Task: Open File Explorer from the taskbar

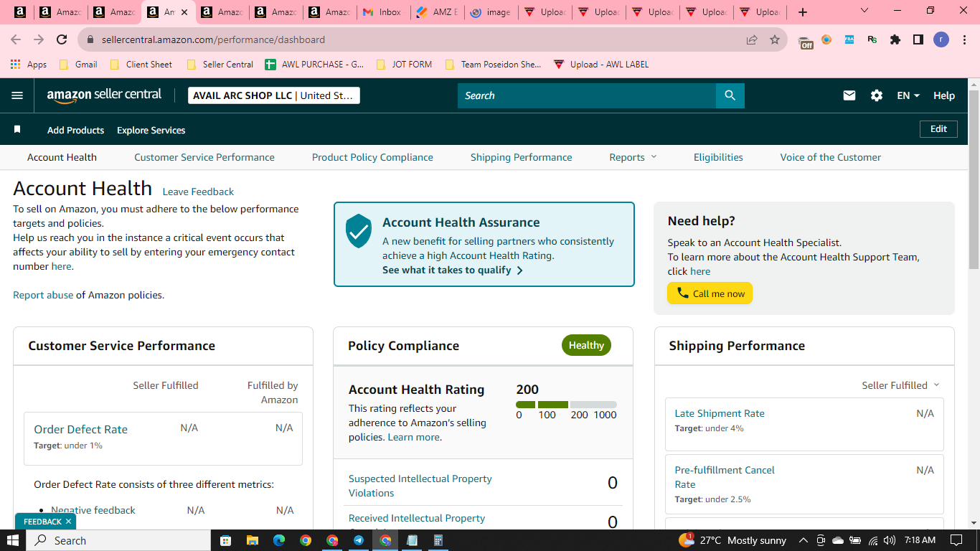Action: click(252, 540)
